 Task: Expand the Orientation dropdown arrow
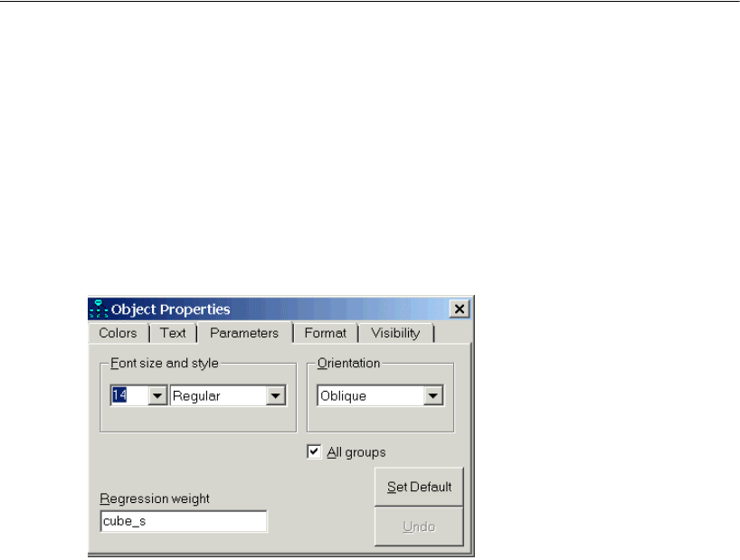[432, 395]
